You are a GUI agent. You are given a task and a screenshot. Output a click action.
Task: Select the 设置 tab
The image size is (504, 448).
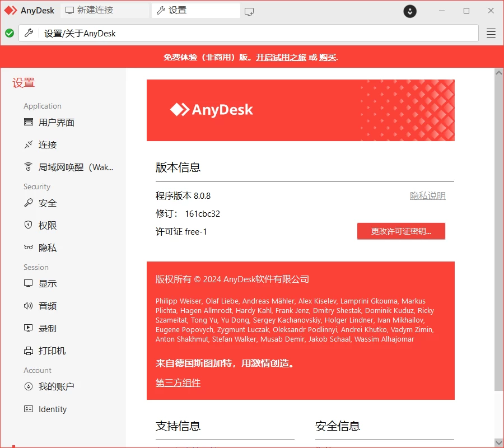196,11
